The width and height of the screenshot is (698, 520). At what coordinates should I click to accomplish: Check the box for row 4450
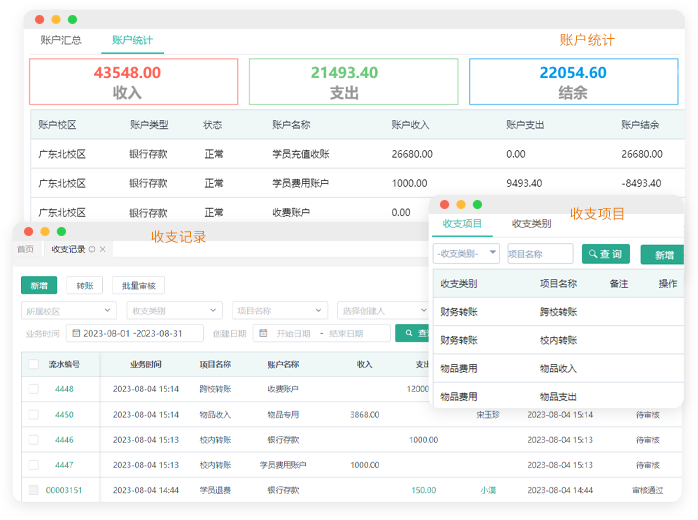33,414
